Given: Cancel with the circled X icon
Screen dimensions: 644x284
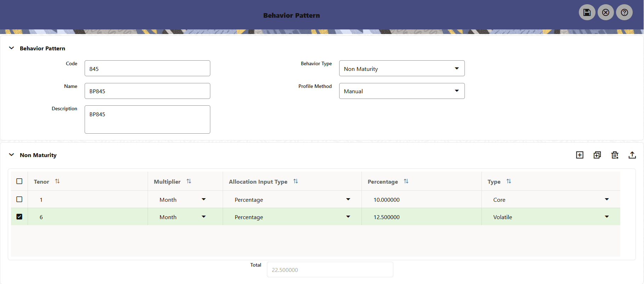Looking at the screenshot, I should point(606,12).
